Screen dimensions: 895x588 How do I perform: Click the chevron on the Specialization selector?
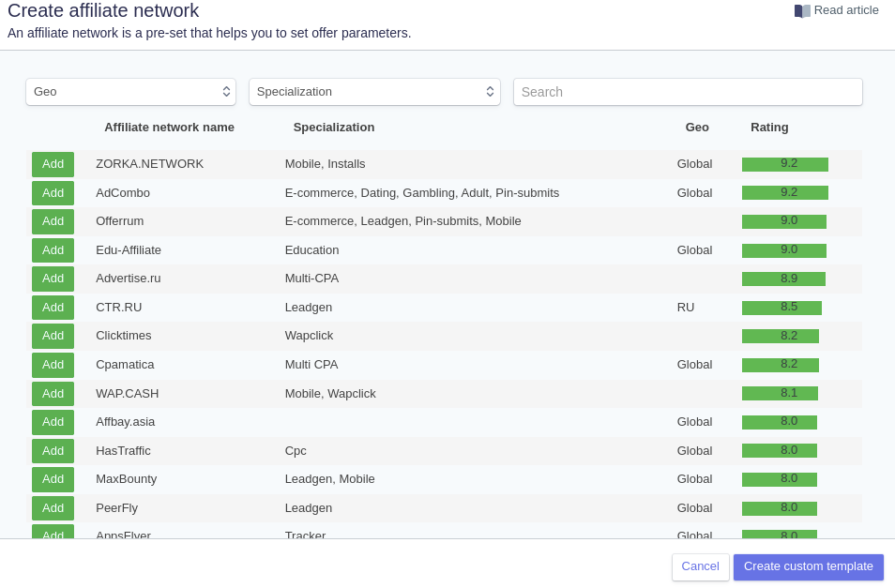point(490,92)
